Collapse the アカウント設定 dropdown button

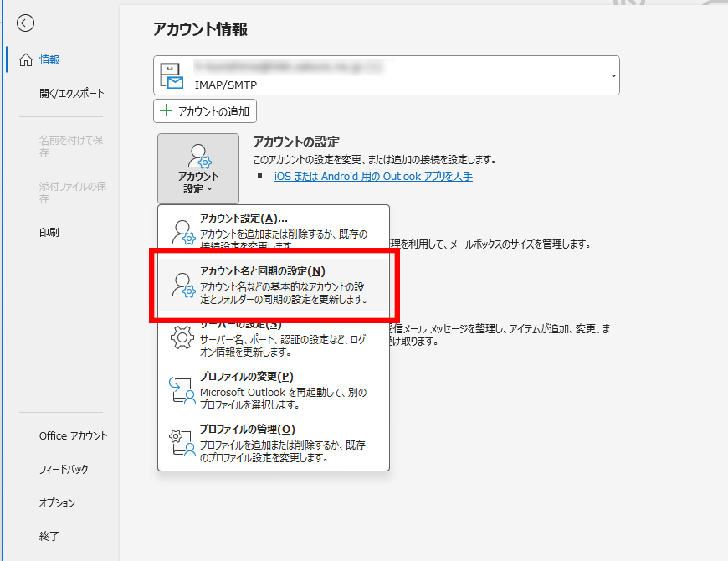point(198,169)
